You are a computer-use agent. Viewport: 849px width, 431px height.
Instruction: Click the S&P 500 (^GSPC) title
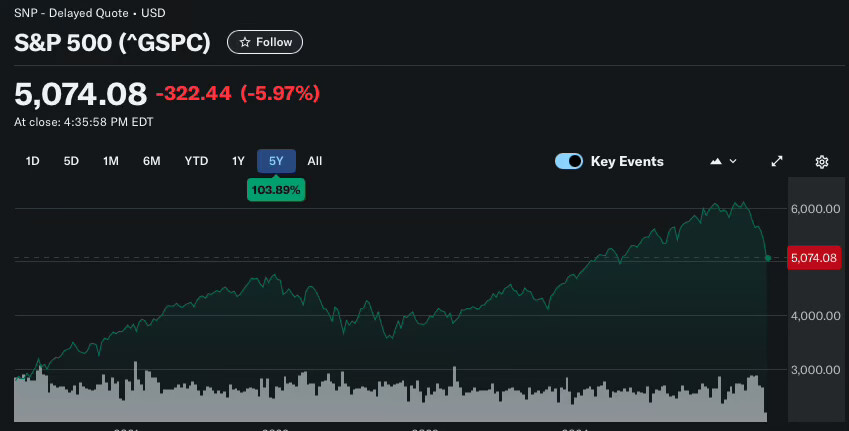[114, 43]
